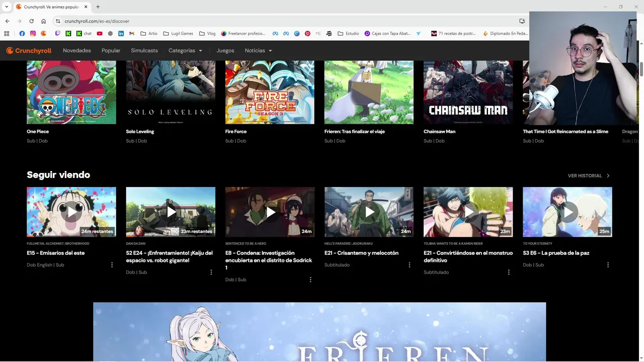Open more options for To Your Eternity S3 E6
Viewport: 644px width, 362px height.
click(608, 265)
